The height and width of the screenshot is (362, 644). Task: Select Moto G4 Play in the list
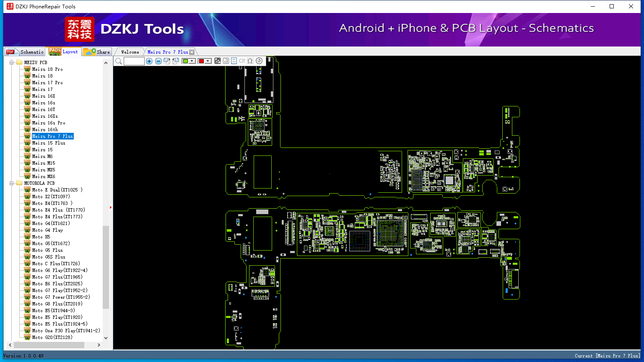click(47, 230)
